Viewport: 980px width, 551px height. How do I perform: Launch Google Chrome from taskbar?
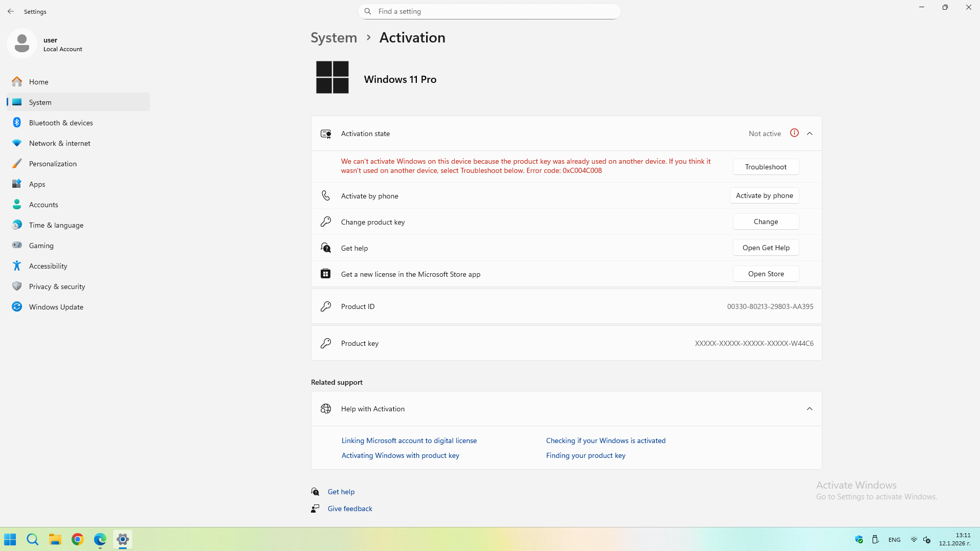[x=77, y=539]
